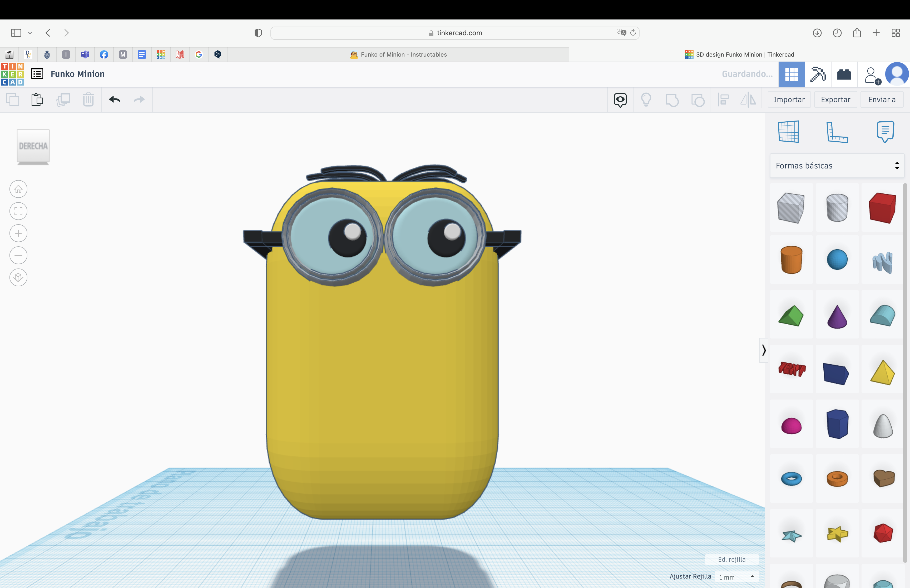This screenshot has width=910, height=588.
Task: Undo the last action
Action: (x=115, y=100)
